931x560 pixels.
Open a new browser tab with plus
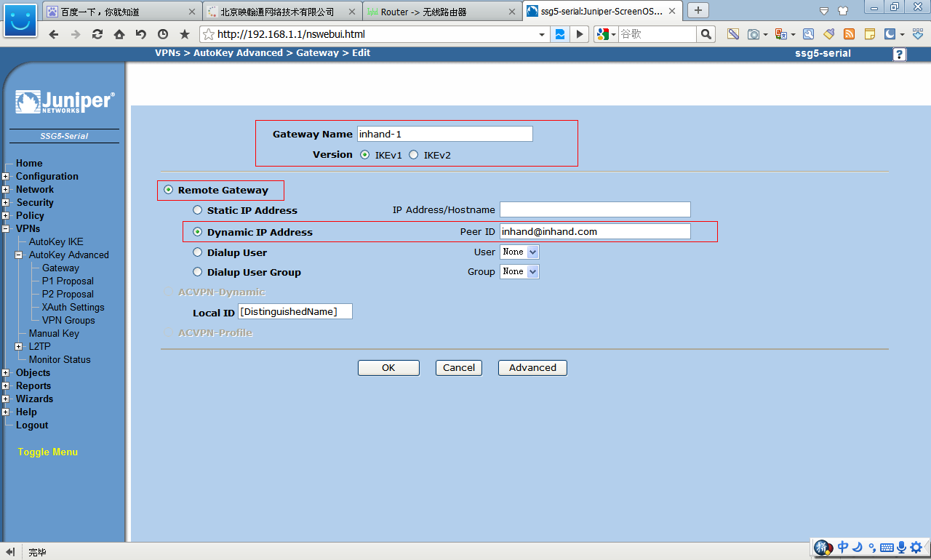click(x=698, y=10)
